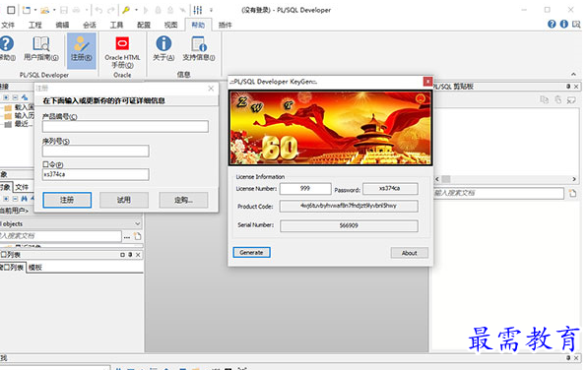The width and height of the screenshot is (588, 370).
Task: Click the About button in KeyGen
Action: point(409,253)
